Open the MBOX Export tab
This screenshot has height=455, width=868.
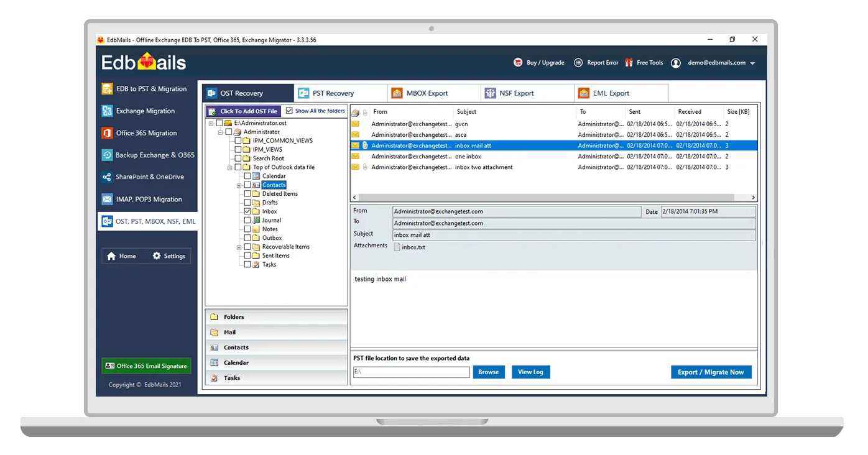434,93
